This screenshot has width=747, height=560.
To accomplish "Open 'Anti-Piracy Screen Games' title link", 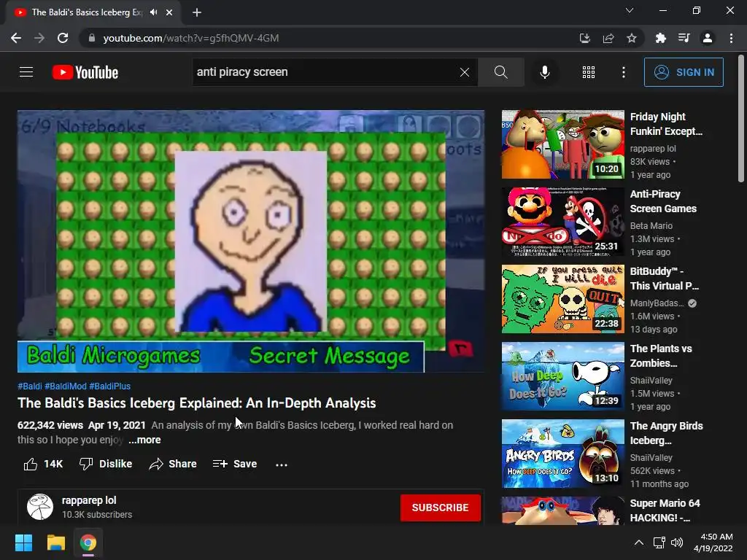I will (x=663, y=201).
